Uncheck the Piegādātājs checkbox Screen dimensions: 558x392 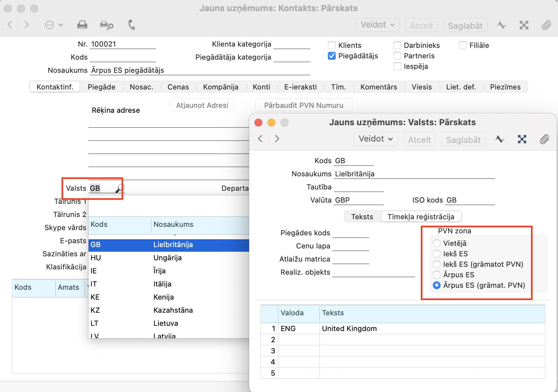click(x=332, y=56)
